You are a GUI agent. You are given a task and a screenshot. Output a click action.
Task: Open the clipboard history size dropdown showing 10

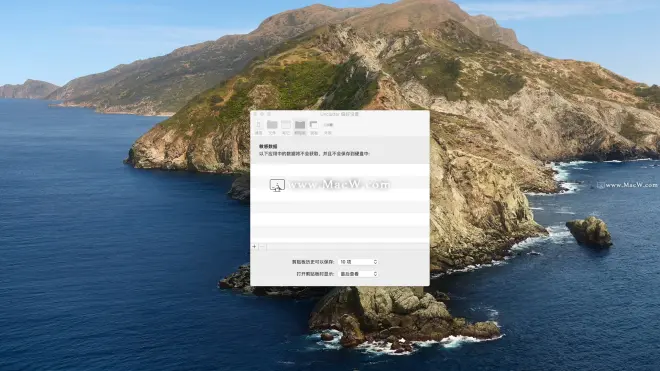point(358,262)
